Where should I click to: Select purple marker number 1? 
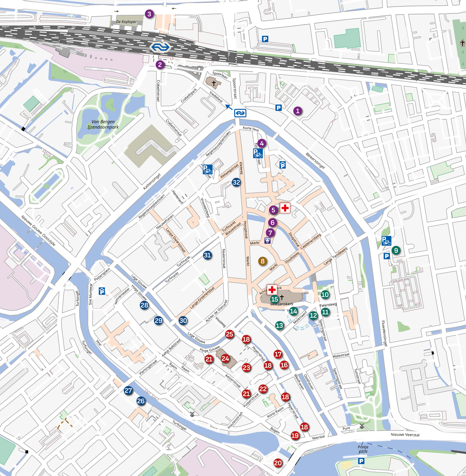(x=298, y=111)
